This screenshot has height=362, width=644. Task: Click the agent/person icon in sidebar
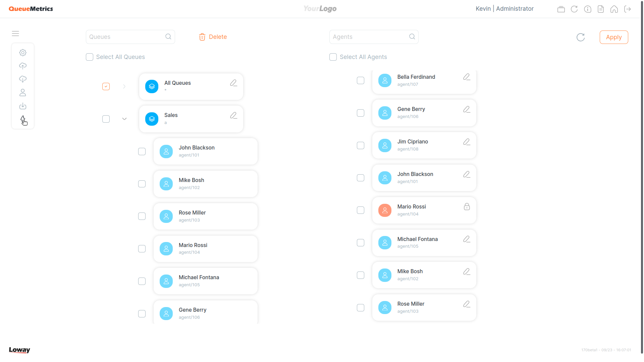pyautogui.click(x=22, y=93)
